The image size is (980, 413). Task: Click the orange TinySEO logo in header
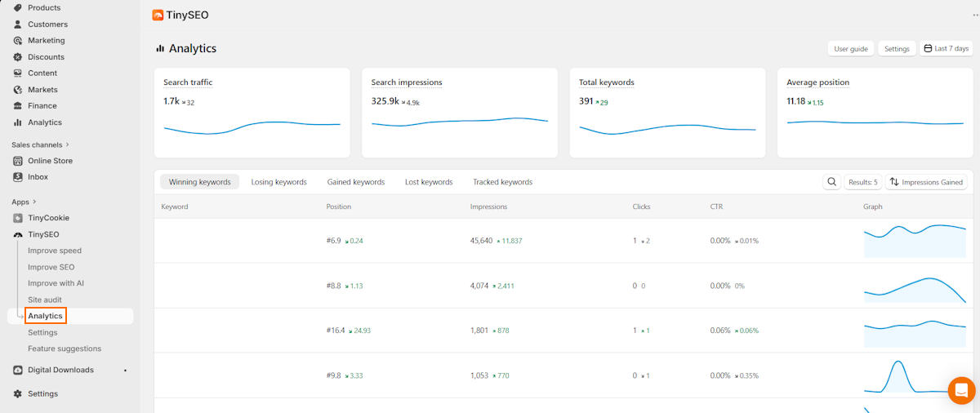click(x=158, y=15)
